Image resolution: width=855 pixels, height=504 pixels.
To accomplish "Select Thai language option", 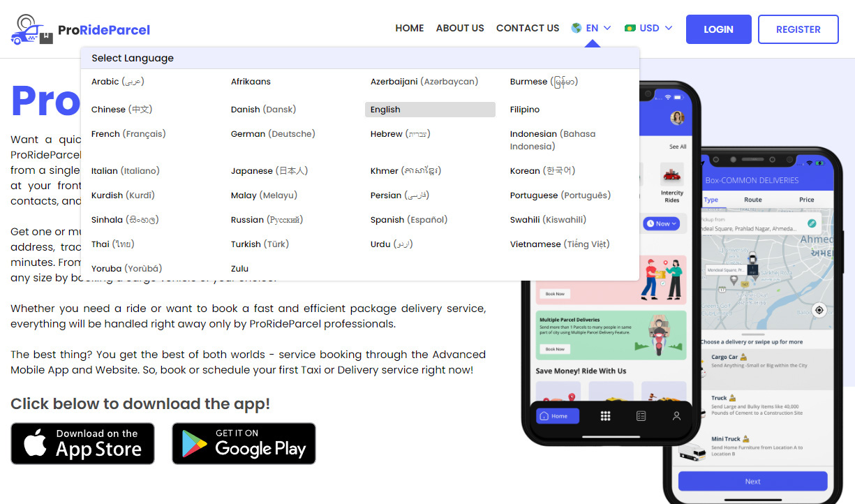I will click(x=112, y=244).
